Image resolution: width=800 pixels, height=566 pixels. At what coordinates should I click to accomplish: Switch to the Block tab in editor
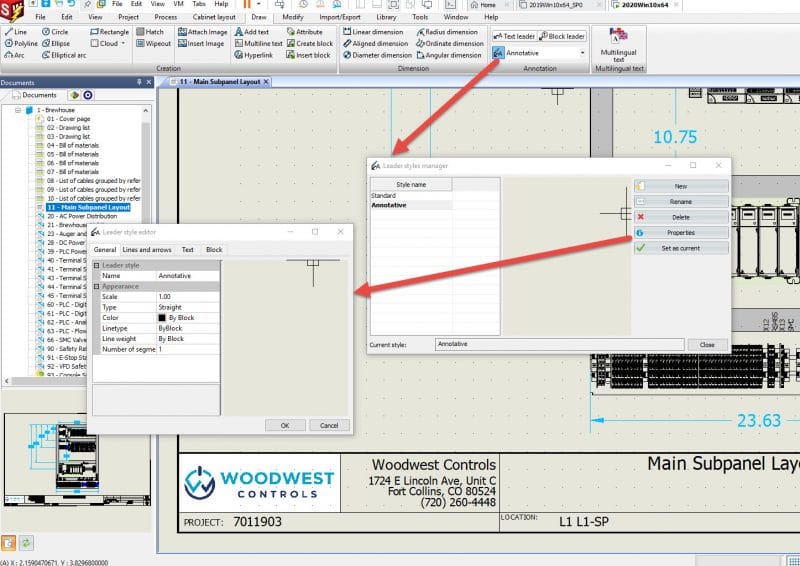[214, 250]
